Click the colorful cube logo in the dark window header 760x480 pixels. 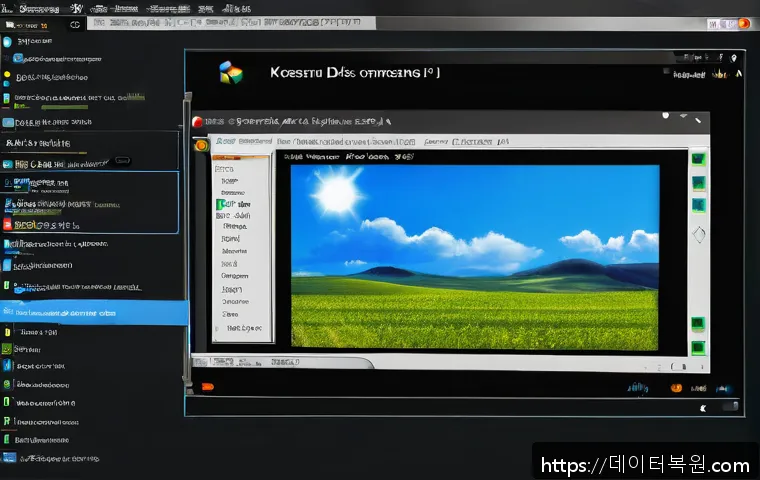(231, 73)
